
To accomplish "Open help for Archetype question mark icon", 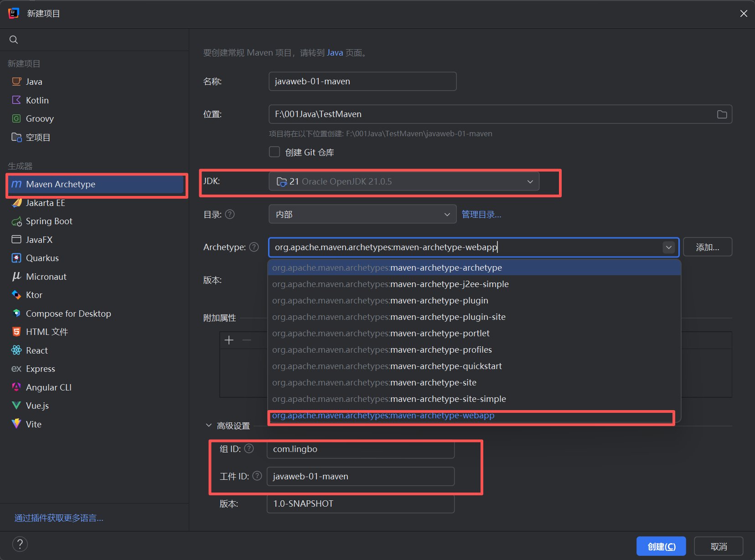I will click(x=254, y=247).
